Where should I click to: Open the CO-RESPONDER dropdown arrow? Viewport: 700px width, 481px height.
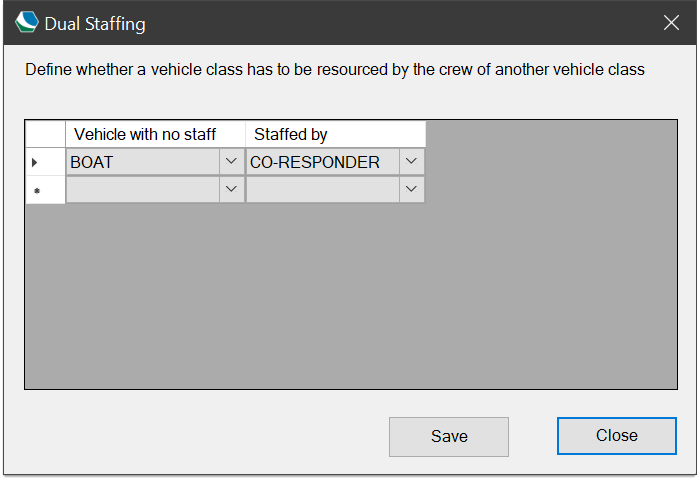[x=411, y=161]
